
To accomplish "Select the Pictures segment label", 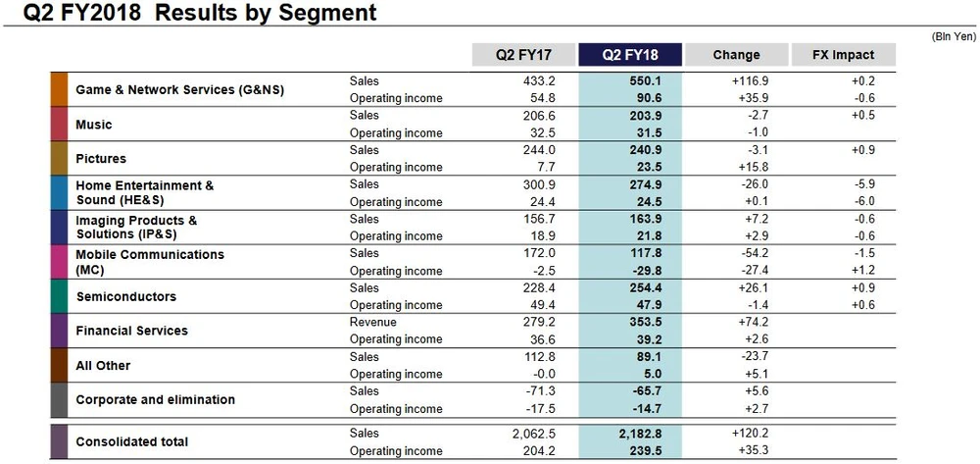I will click(x=101, y=159).
